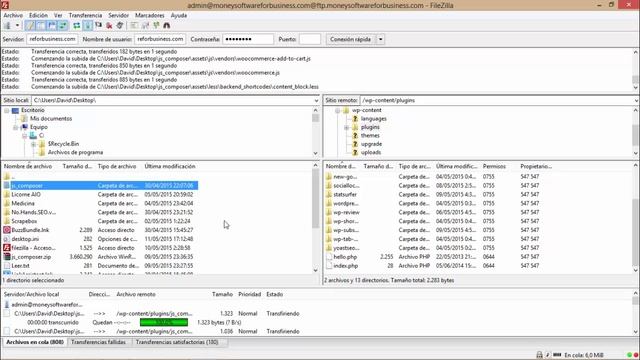Screen dimensions: 640x360
Task: Toggle synchronized browsing
Action: coord(156,25)
